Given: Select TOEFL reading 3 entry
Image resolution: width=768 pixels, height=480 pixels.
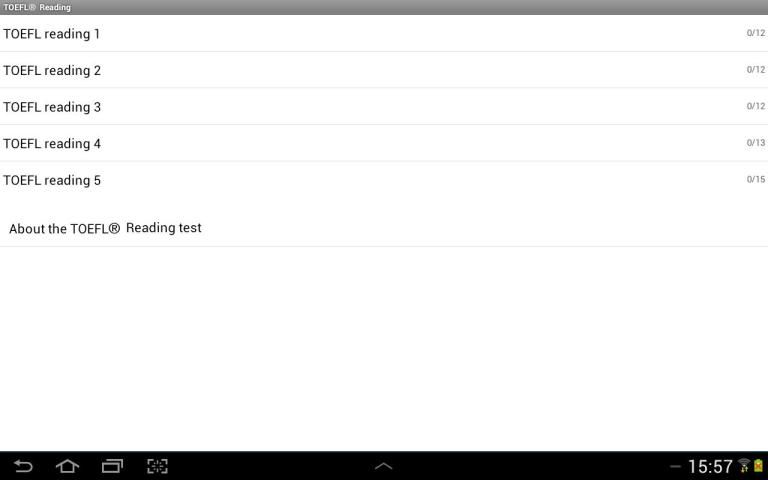Looking at the screenshot, I should click(x=384, y=107).
